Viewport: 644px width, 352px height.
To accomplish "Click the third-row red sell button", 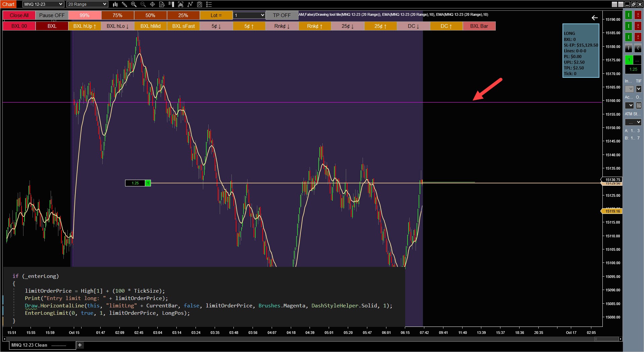I will [638, 37].
